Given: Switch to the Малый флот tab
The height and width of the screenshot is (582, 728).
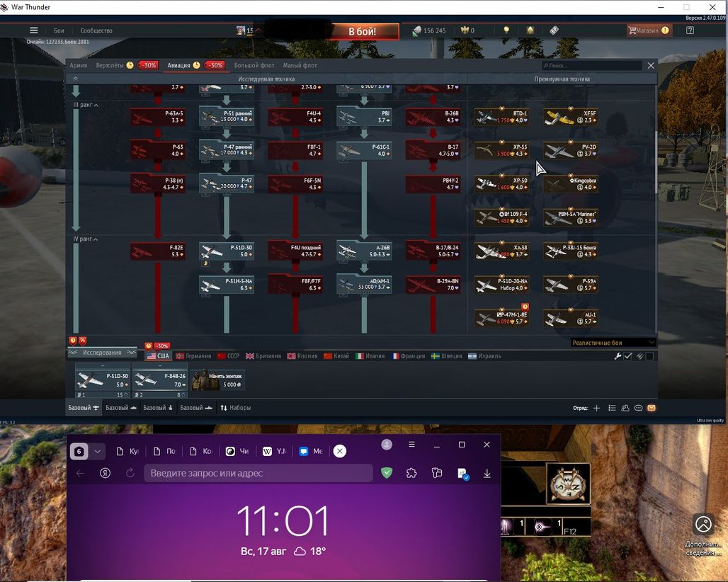Looking at the screenshot, I should [x=300, y=65].
